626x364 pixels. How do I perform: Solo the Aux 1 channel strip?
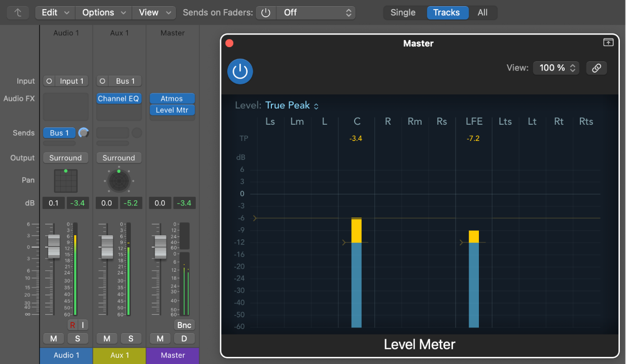131,339
